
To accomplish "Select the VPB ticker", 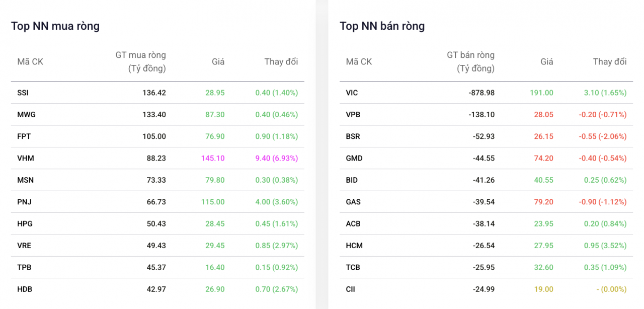I will [353, 115].
